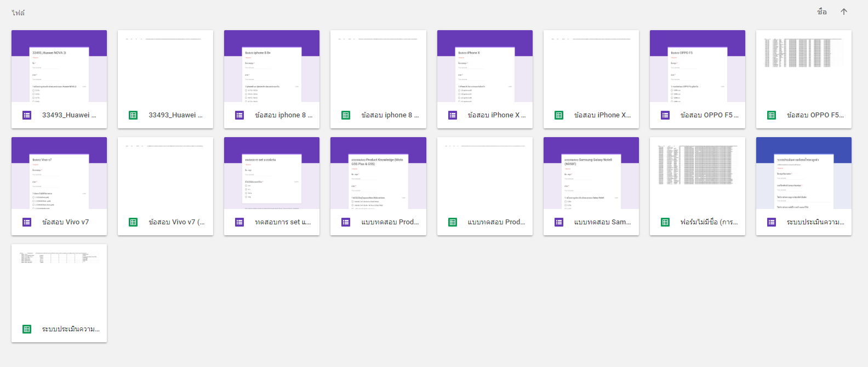
Task: Click the Forms icon of แบบทดสอบ Prod... form
Action: [346, 222]
